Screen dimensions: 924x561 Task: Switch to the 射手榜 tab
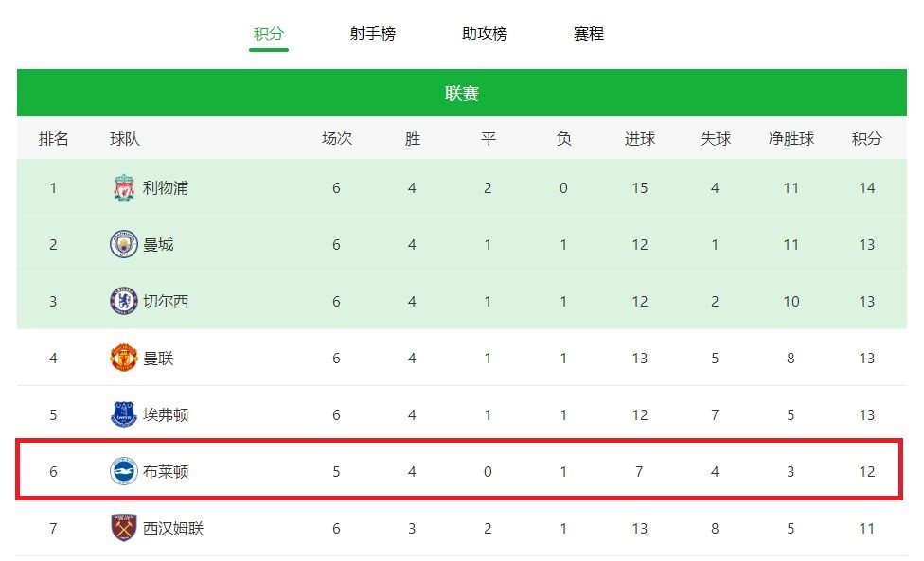tap(372, 33)
